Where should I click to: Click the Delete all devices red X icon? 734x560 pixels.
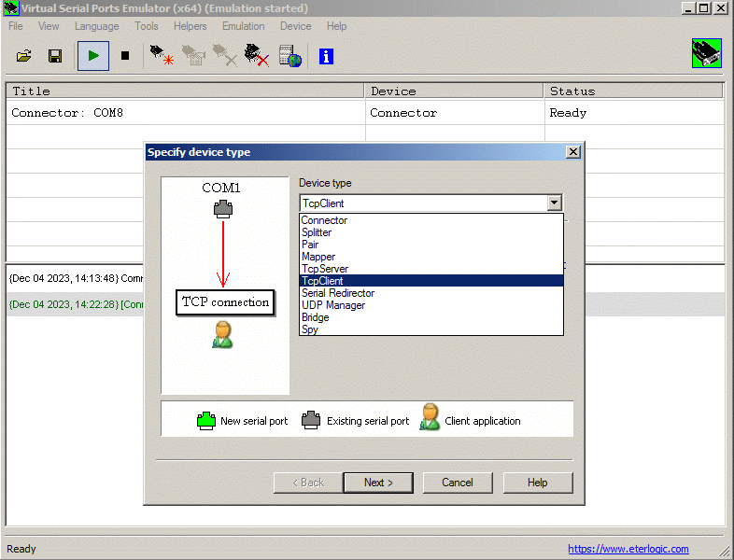[x=256, y=56]
